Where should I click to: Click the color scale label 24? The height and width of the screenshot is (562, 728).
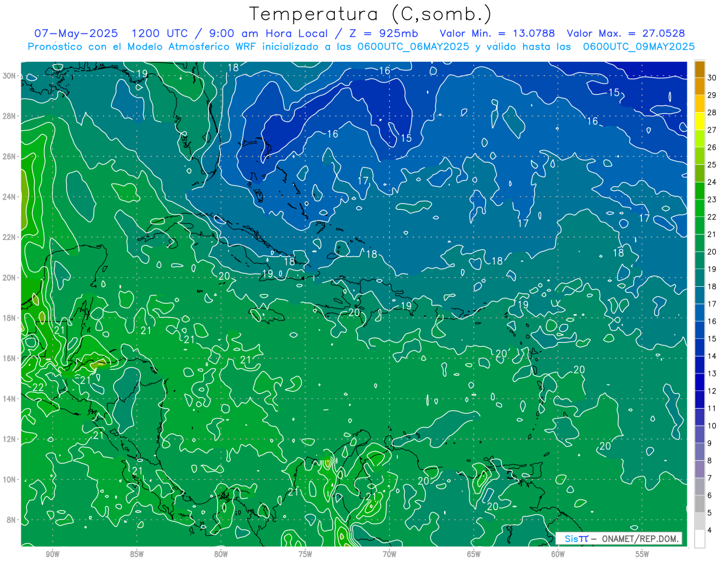712,182
